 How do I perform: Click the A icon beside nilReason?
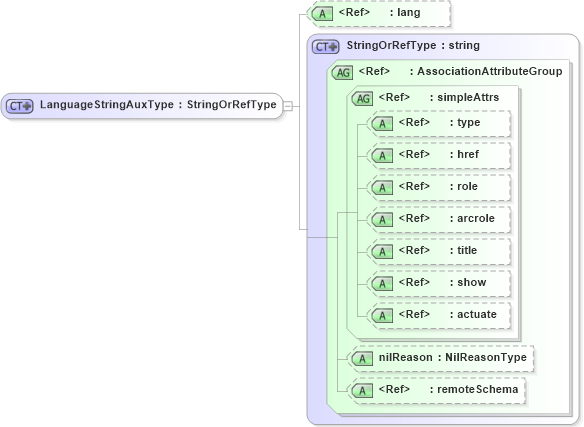[362, 359]
